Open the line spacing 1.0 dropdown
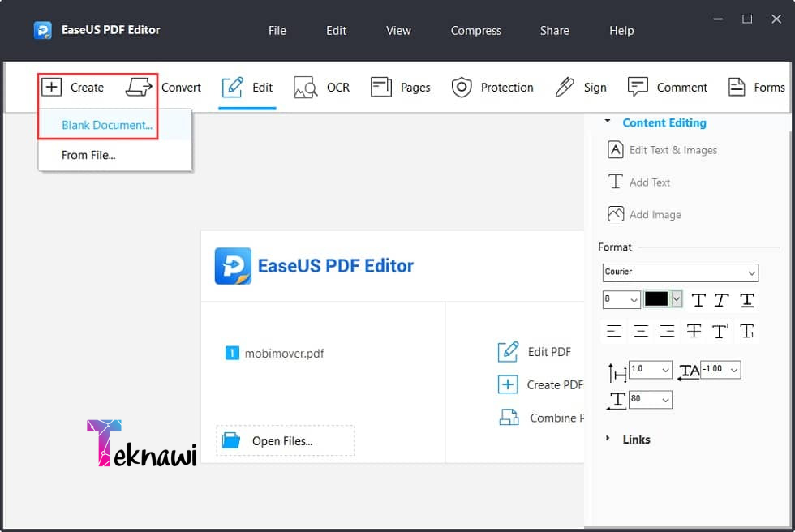Viewport: 795px width, 532px height. pos(651,370)
